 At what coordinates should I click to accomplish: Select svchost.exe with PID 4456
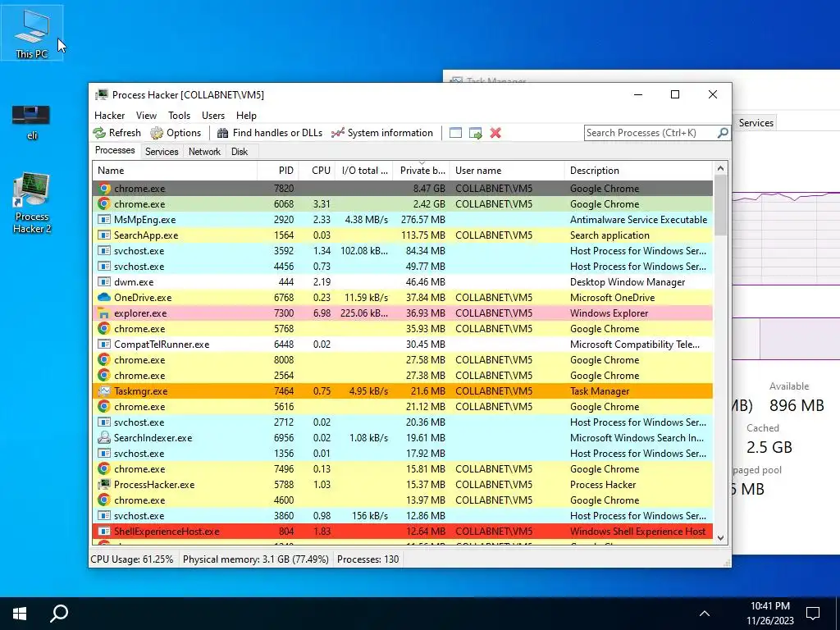click(x=403, y=267)
